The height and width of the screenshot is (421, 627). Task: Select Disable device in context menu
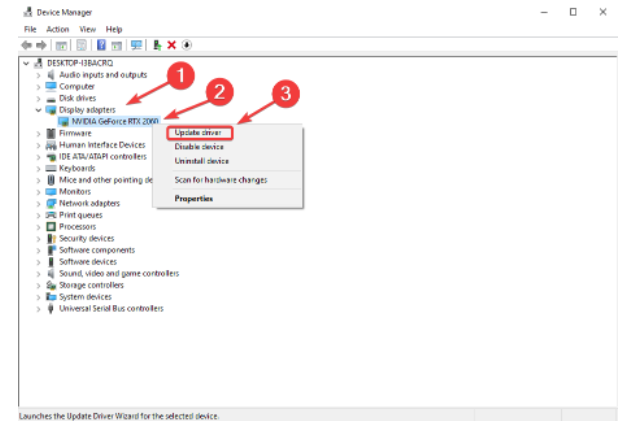coord(201,146)
